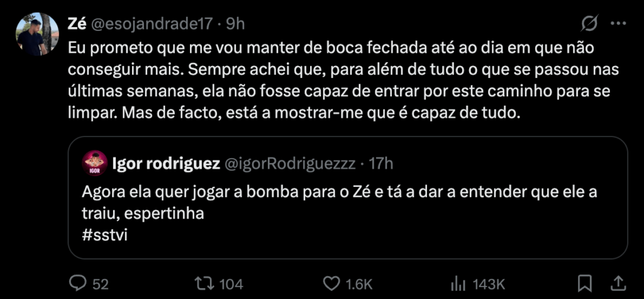
Task: Click the 9h timestamp
Action: coord(235,24)
